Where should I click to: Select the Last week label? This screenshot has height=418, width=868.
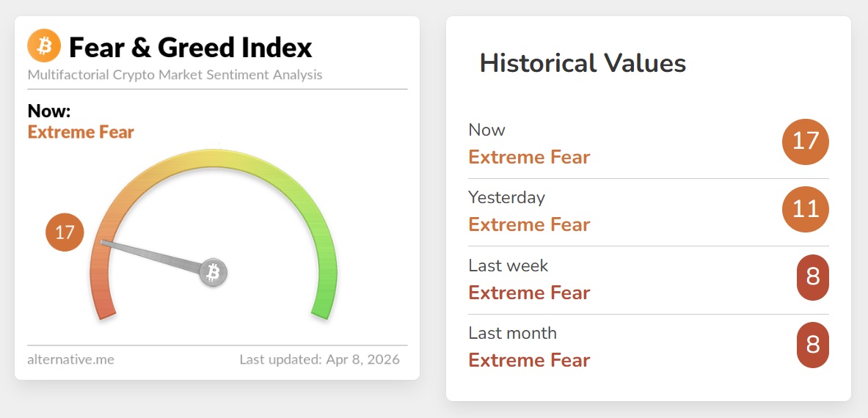pos(508,265)
